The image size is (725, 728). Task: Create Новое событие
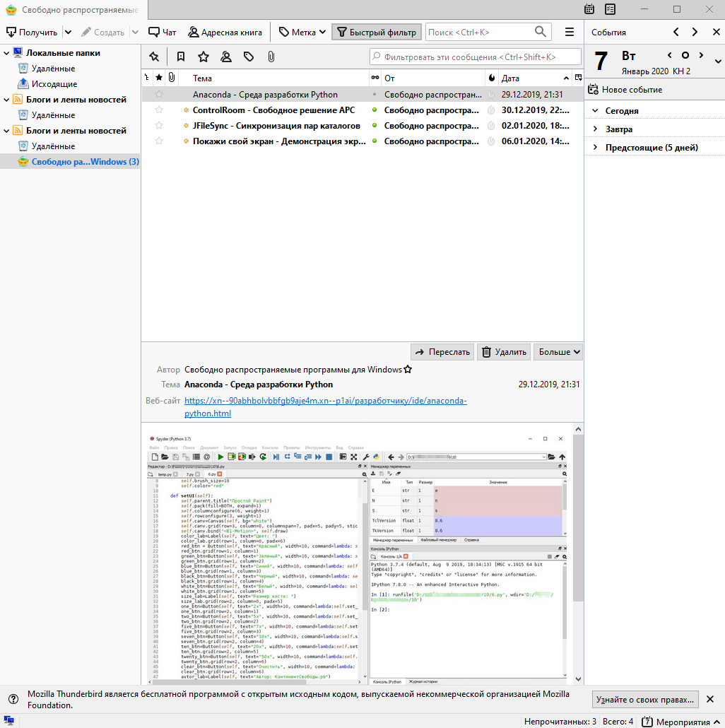click(625, 90)
